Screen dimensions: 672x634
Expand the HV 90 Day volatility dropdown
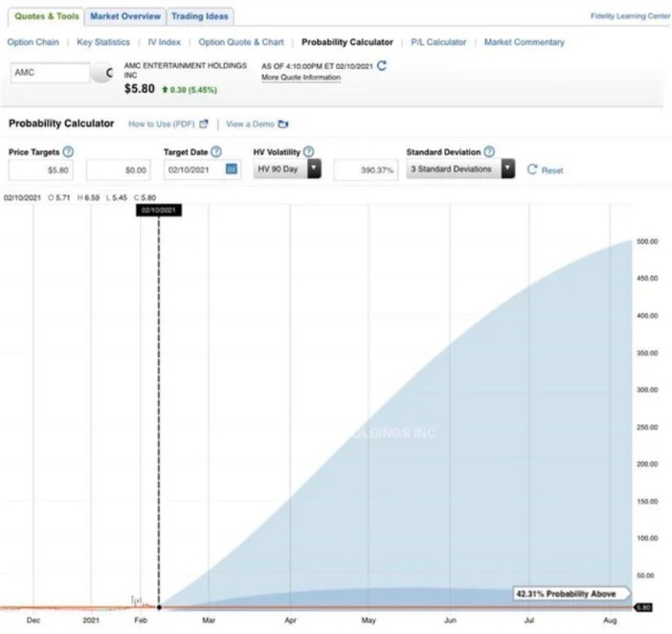click(x=313, y=170)
